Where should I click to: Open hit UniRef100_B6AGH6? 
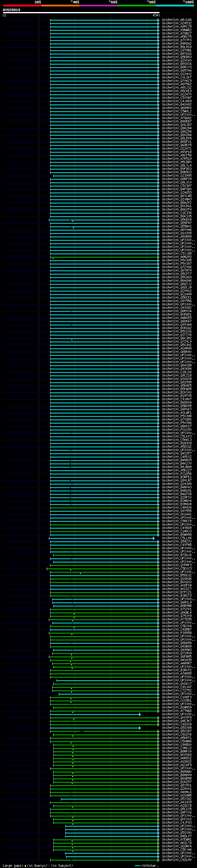pos(177,281)
